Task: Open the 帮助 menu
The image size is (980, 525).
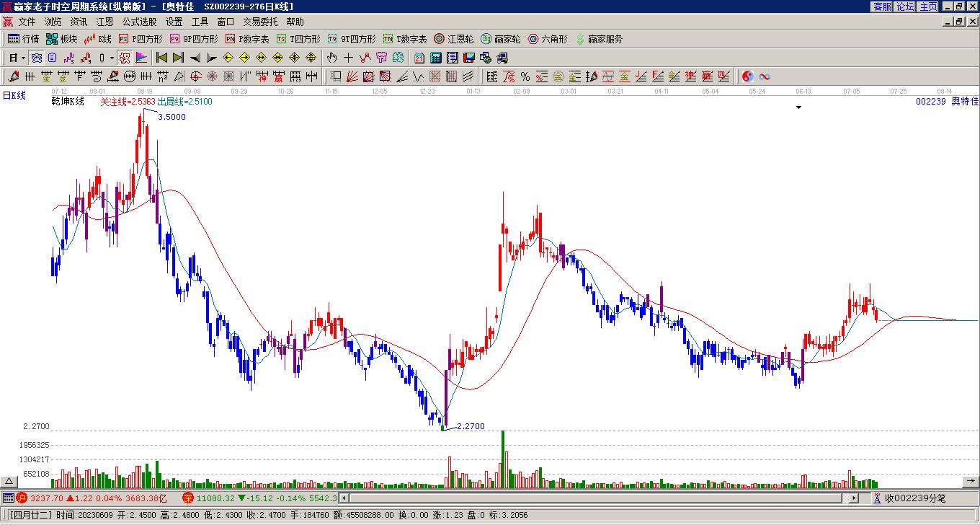Action: coord(295,22)
